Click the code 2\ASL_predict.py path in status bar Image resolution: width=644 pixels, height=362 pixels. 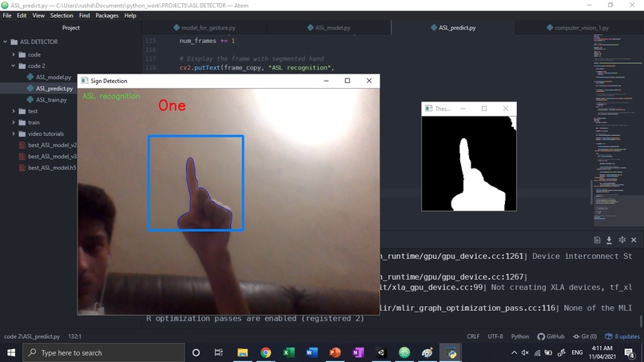32,336
